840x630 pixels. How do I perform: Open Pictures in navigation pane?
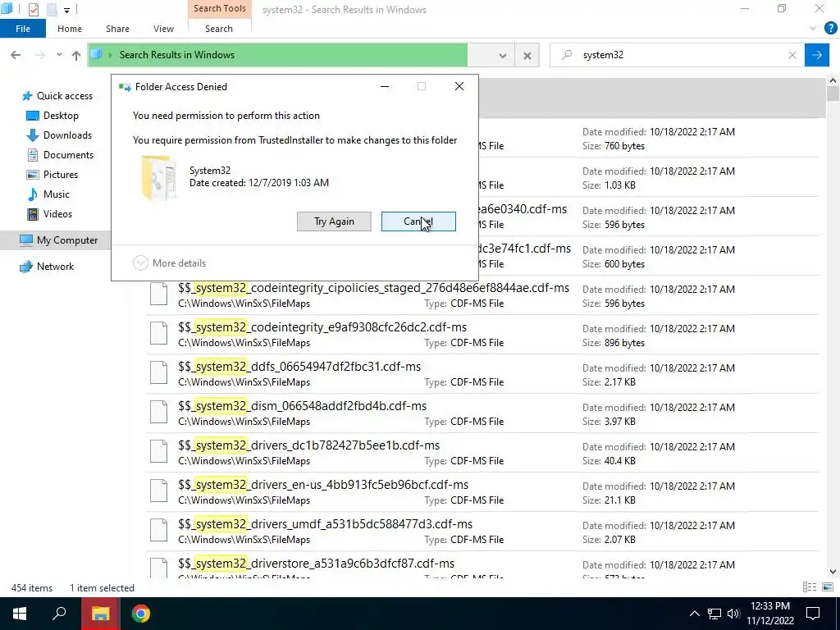click(x=52, y=175)
